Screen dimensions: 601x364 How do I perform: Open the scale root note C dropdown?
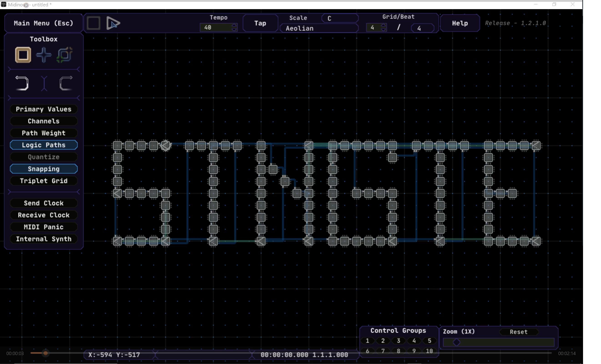point(340,18)
